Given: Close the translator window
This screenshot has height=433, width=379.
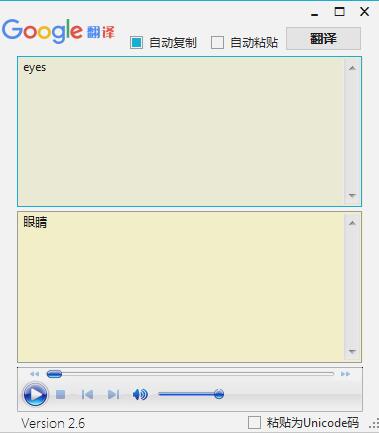Looking at the screenshot, I should [365, 12].
